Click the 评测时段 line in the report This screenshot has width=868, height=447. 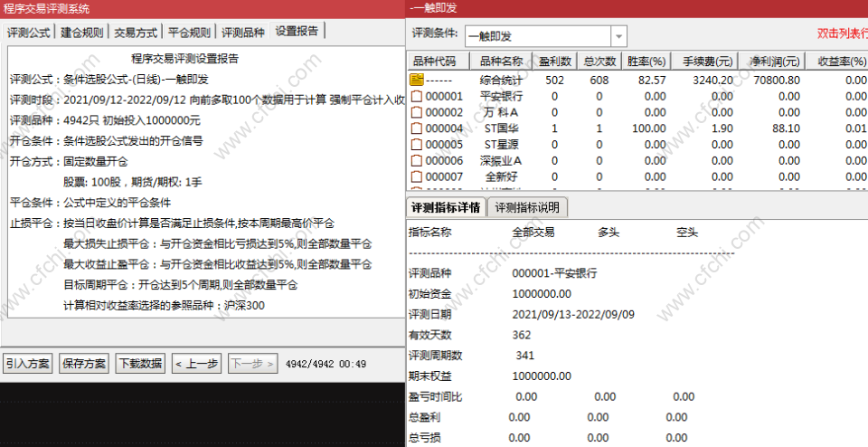click(208, 100)
